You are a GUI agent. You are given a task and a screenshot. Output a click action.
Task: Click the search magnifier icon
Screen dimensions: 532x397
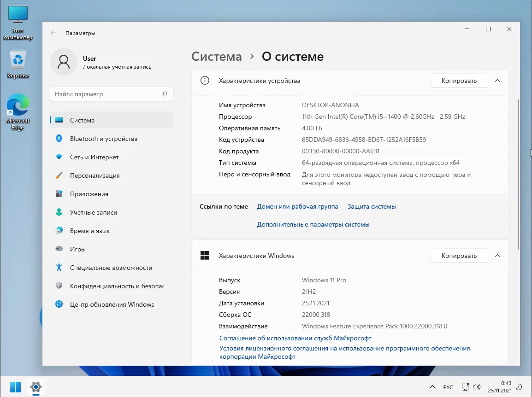(165, 94)
